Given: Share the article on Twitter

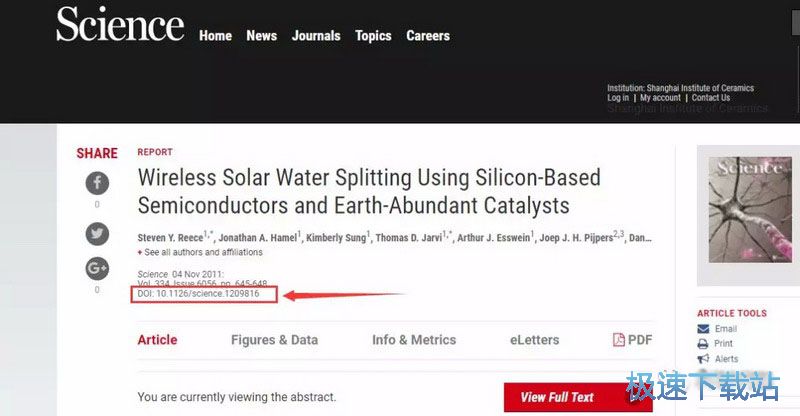Looking at the screenshot, I should coord(97,234).
